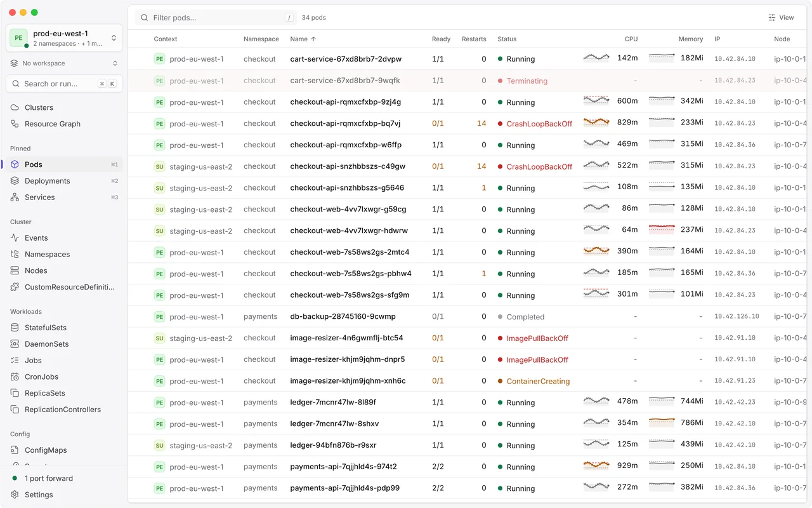Image resolution: width=812 pixels, height=508 pixels.
Task: Click the View sliders icon
Action: click(772, 18)
